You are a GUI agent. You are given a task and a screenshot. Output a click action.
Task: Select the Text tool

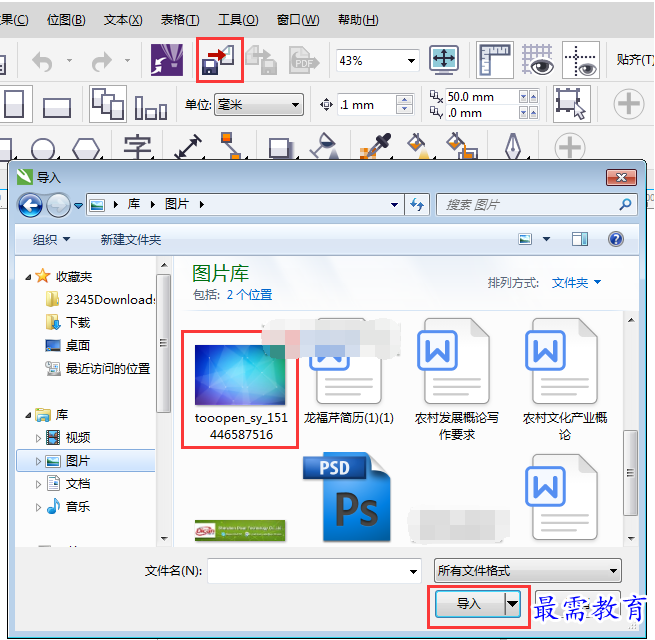tap(137, 147)
